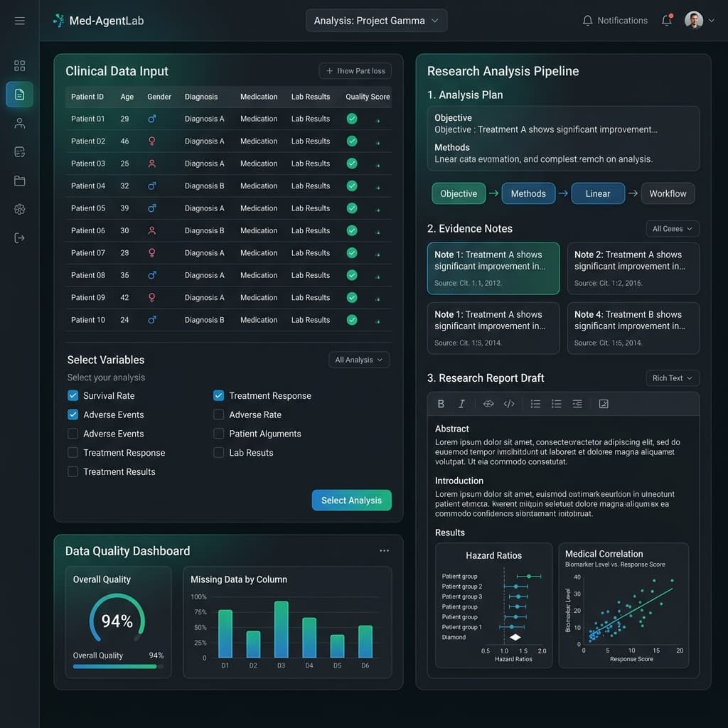
Task: Expand the profile menu chevron
Action: 711,21
